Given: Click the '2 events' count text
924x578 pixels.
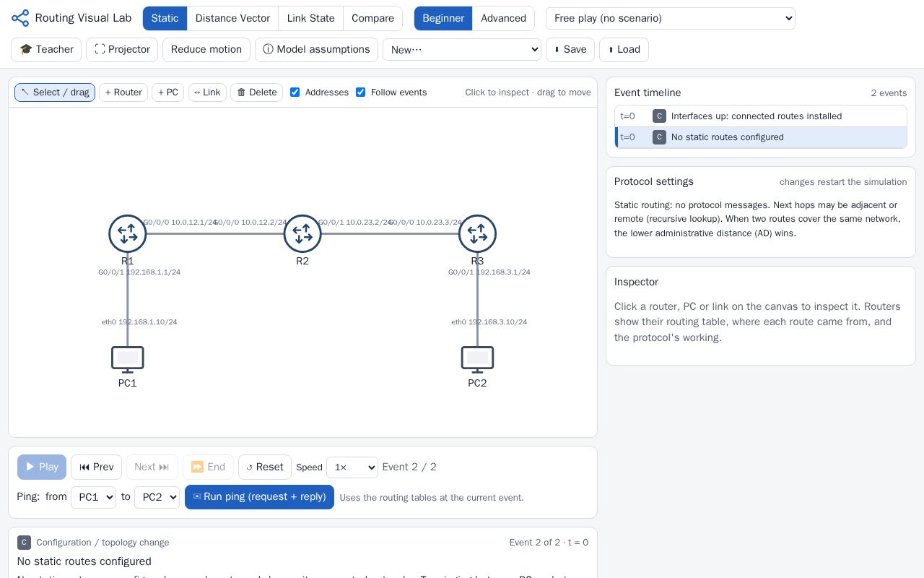Looking at the screenshot, I should pyautogui.click(x=889, y=93).
